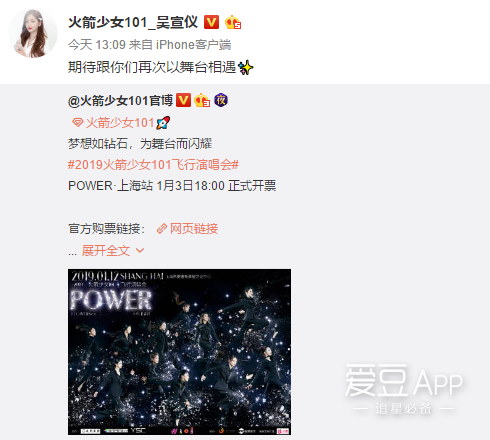Expand full text via 展开全文
This screenshot has width=490, height=440.
[x=106, y=251]
